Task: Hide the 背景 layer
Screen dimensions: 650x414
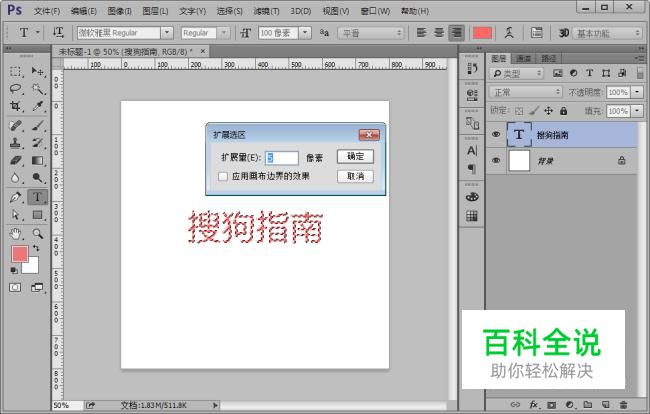Action: point(496,160)
